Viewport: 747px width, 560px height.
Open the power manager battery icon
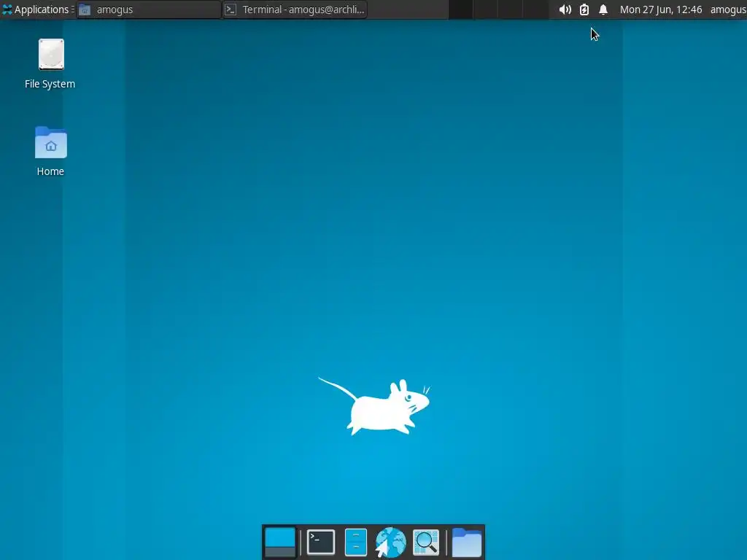point(584,9)
